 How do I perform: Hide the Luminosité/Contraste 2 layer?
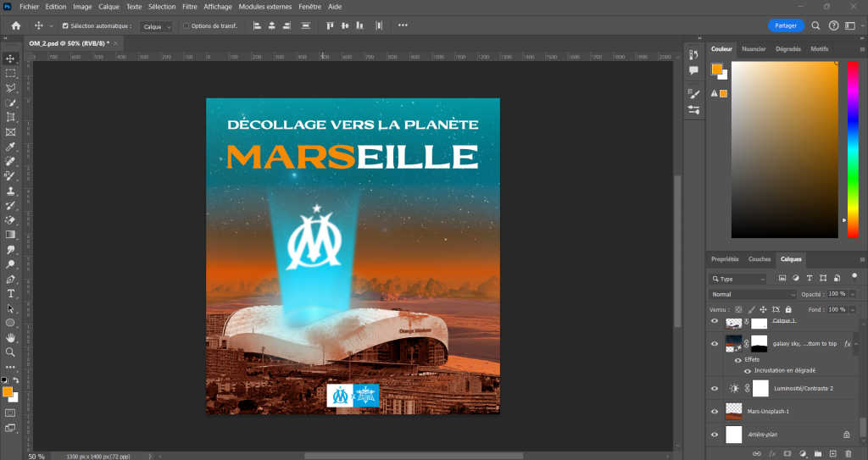coord(715,389)
